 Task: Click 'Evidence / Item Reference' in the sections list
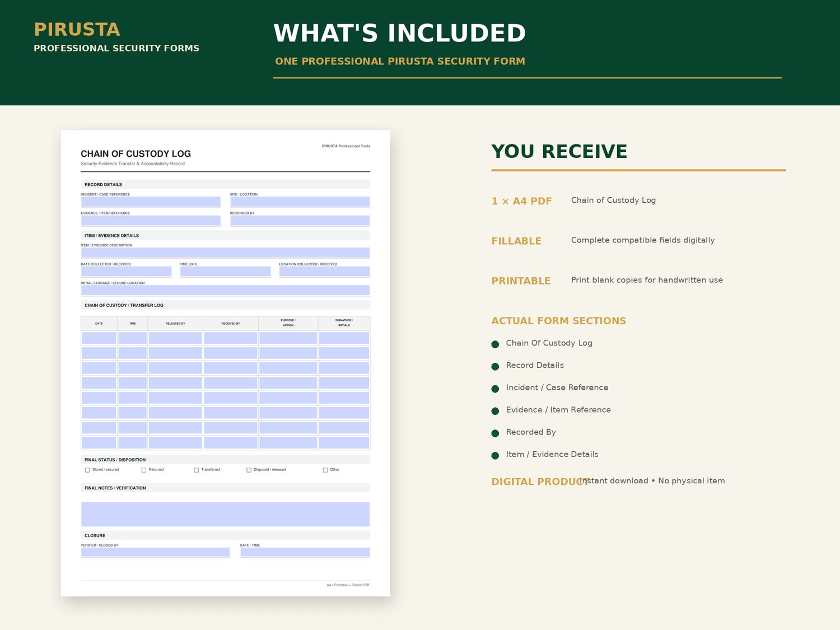coord(558,410)
